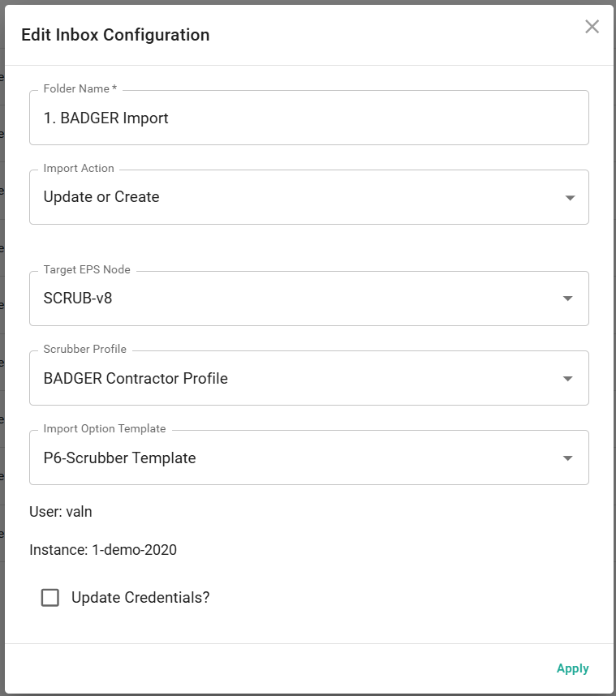This screenshot has width=616, height=696.
Task: Click the Scrubber Profile dropdown arrow
Action: tap(569, 377)
